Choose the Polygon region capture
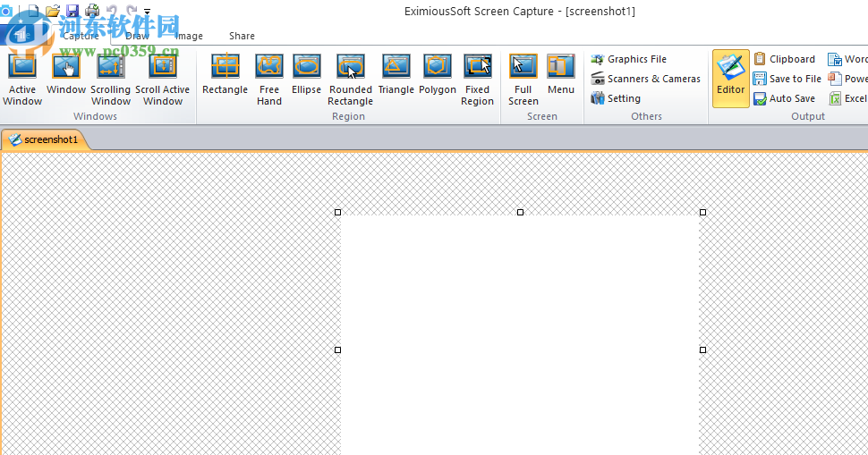Image resolution: width=868 pixels, height=455 pixels. click(438, 74)
